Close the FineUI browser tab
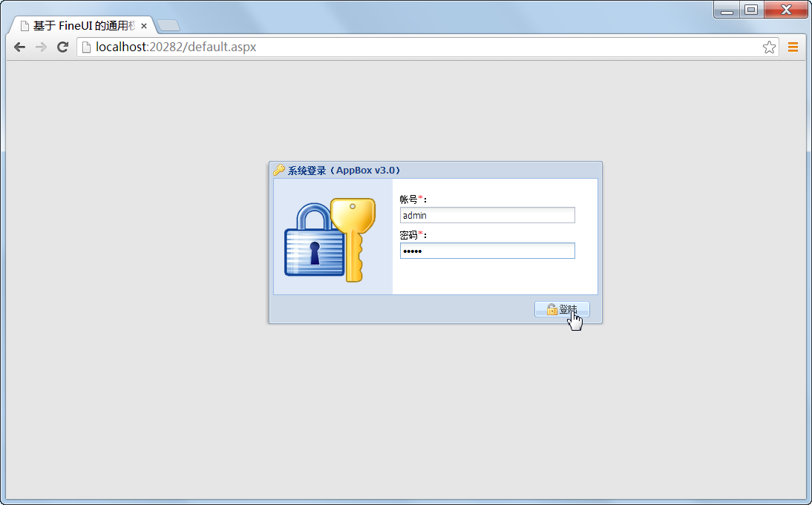The width and height of the screenshot is (812, 505). coord(144,26)
